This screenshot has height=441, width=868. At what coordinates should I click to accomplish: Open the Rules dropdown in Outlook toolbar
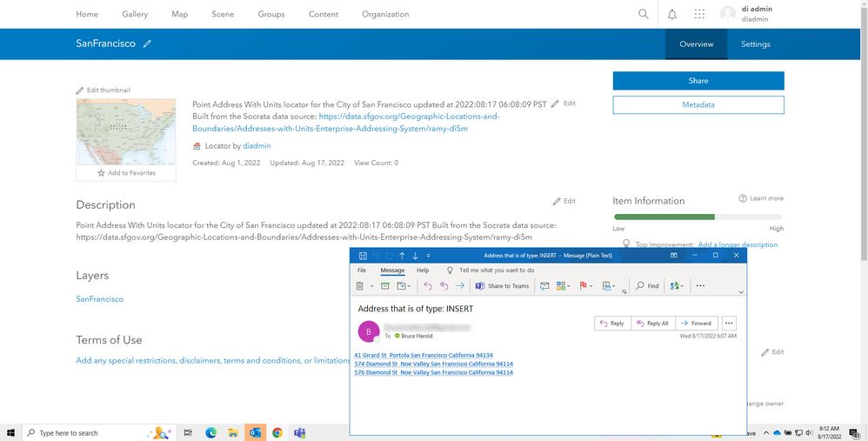click(608, 286)
